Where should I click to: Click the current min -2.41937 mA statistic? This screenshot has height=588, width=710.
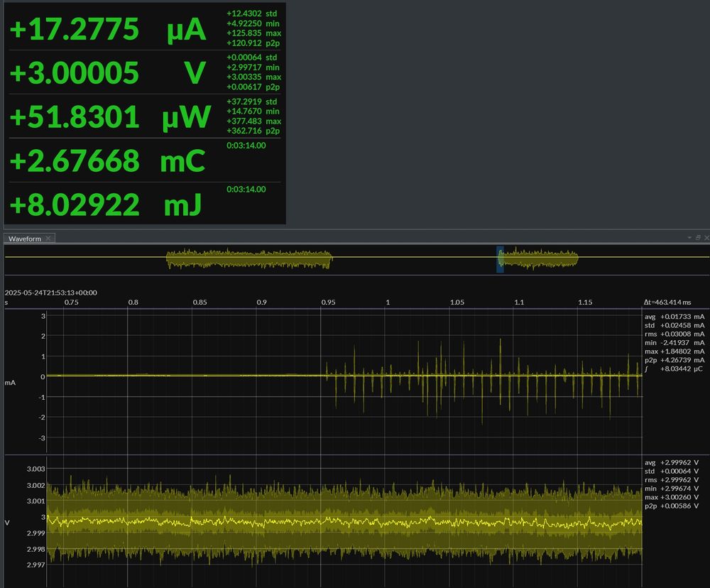point(674,342)
